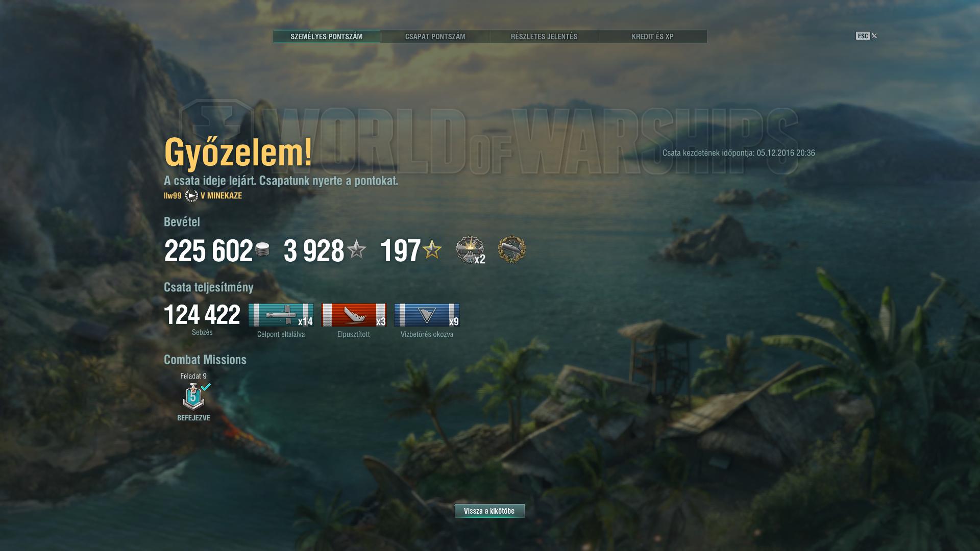Switch to the Csapat Pontszám tab
980x551 pixels.
(x=435, y=36)
